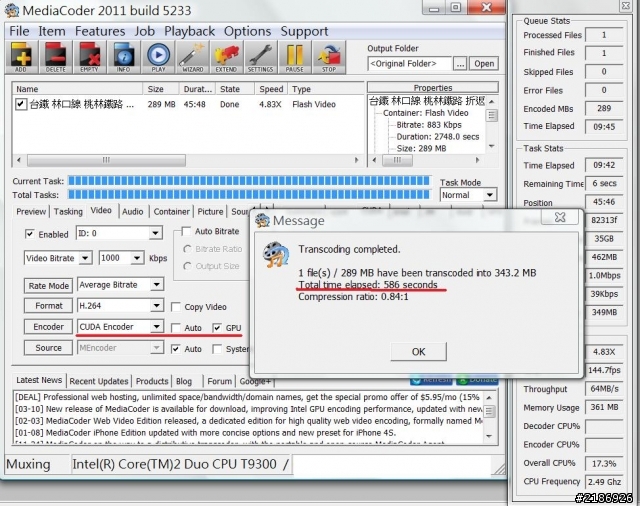
Task: Toggle the System checkbox beside Source
Action: (x=217, y=349)
